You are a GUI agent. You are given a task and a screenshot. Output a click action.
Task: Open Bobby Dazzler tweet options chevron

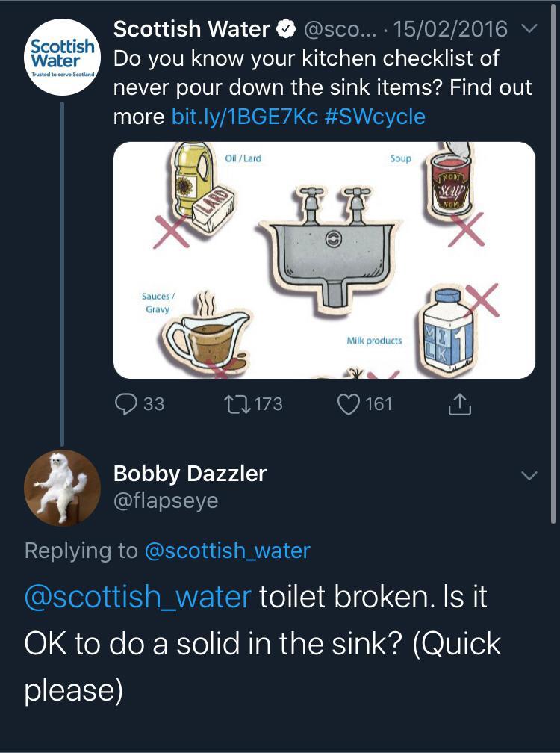pyautogui.click(x=528, y=475)
